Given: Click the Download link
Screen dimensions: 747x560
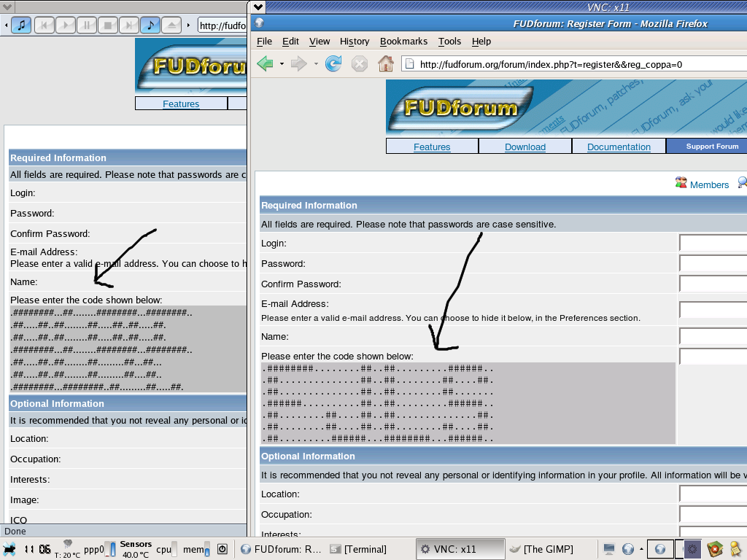Looking at the screenshot, I should click(x=525, y=147).
